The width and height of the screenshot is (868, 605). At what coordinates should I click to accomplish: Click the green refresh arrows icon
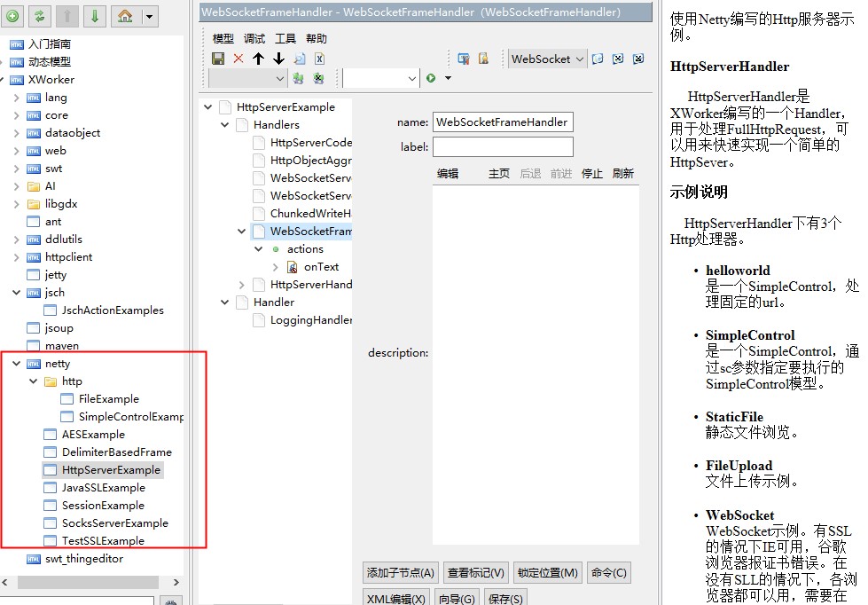coord(39,16)
